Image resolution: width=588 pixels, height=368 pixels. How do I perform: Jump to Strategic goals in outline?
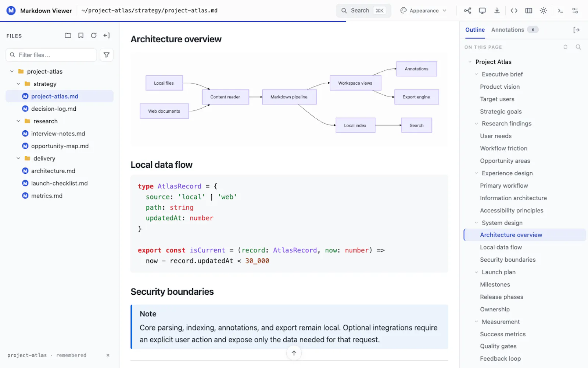[501, 112]
